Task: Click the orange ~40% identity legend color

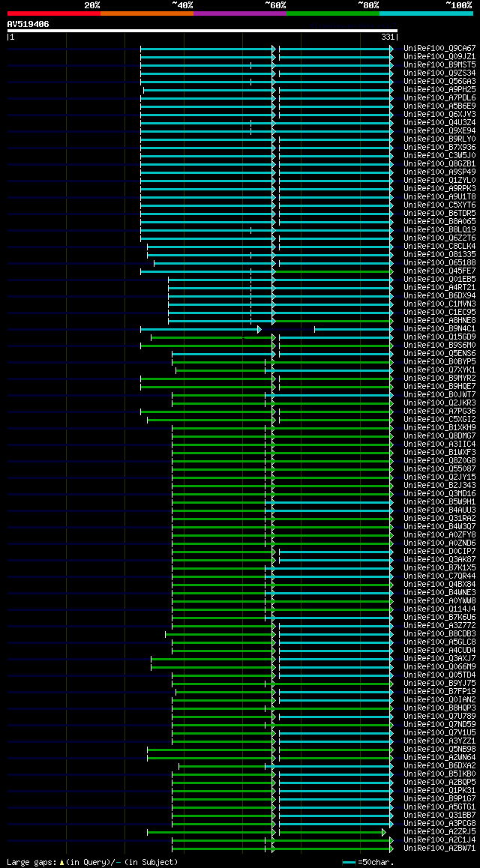Action: [x=147, y=13]
